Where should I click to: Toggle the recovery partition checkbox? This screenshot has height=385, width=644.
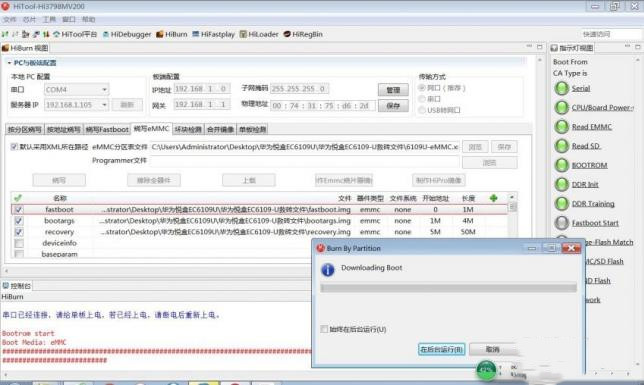(x=18, y=232)
